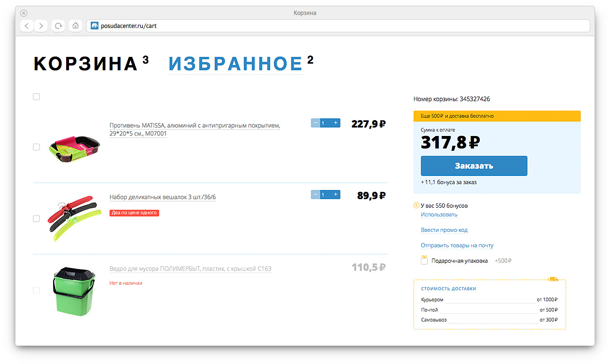Increase hangers quantity with plus button

coord(335,195)
